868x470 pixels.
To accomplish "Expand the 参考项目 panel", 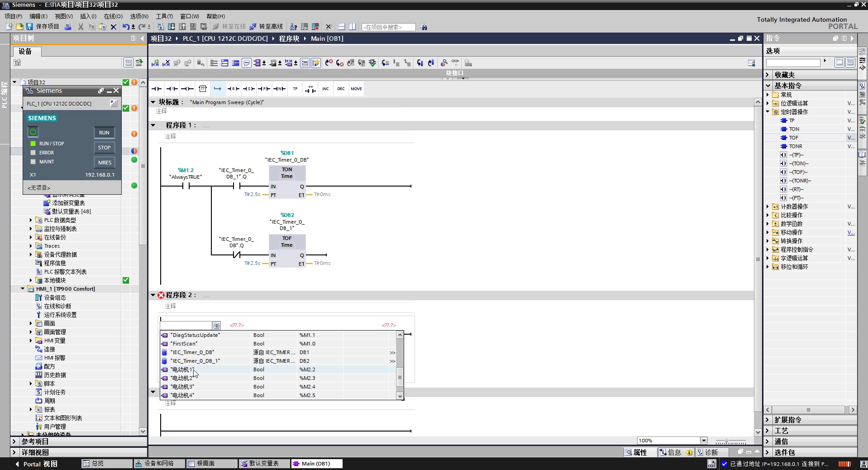I will tap(14, 441).
